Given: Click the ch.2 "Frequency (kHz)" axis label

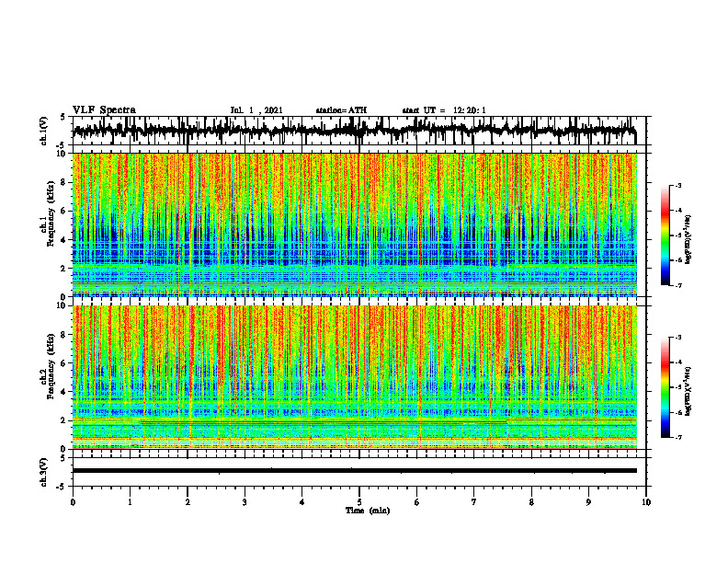Looking at the screenshot, I should pyautogui.click(x=51, y=366).
